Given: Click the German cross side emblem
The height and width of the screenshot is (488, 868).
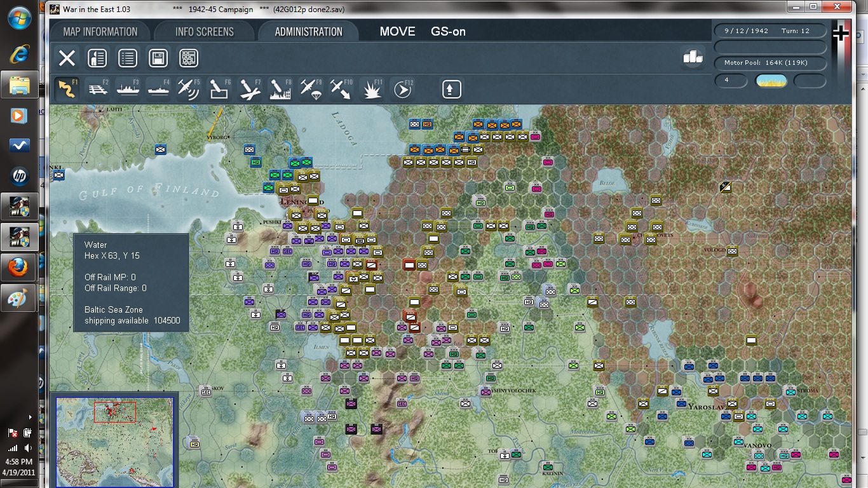Looking at the screenshot, I should tap(841, 34).
